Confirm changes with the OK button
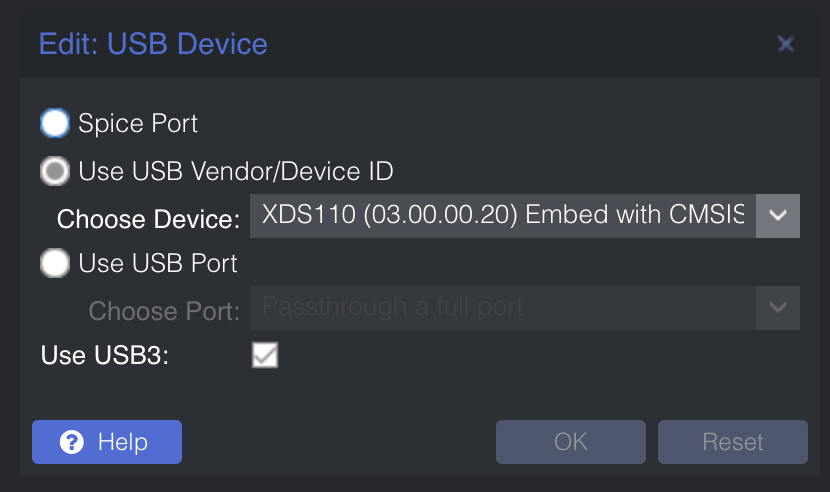830x492 pixels. 571,442
